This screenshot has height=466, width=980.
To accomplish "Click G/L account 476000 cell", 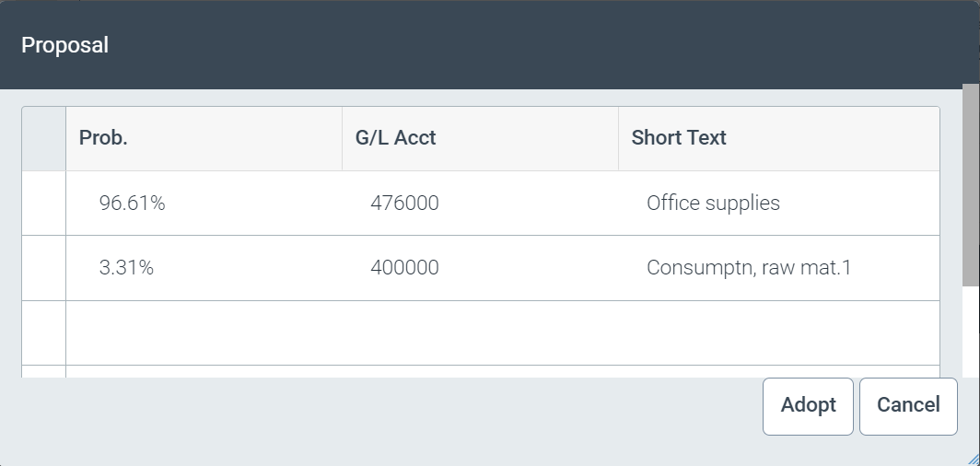I will pos(404,204).
